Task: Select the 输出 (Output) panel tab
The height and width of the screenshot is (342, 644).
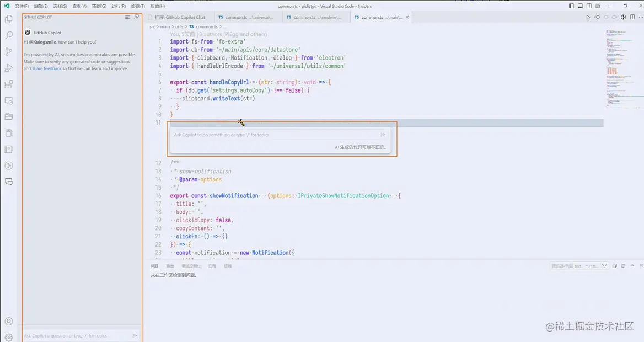Action: (170, 266)
